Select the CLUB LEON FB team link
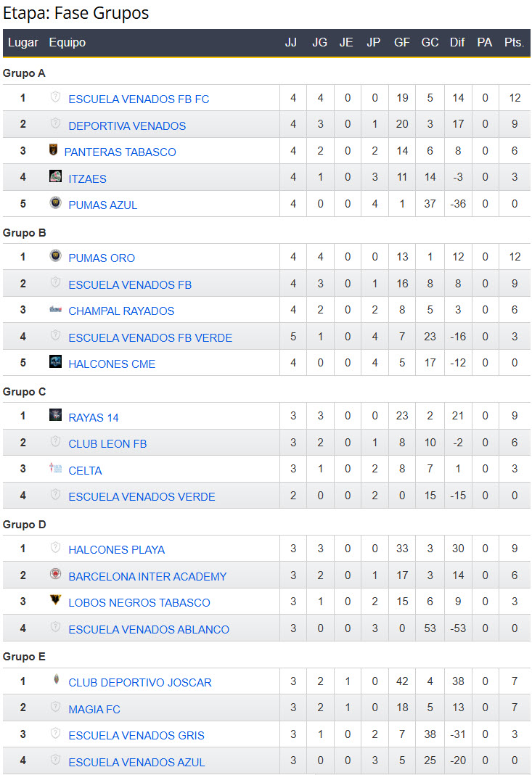Image resolution: width=532 pixels, height=775 pixels. pos(107,443)
